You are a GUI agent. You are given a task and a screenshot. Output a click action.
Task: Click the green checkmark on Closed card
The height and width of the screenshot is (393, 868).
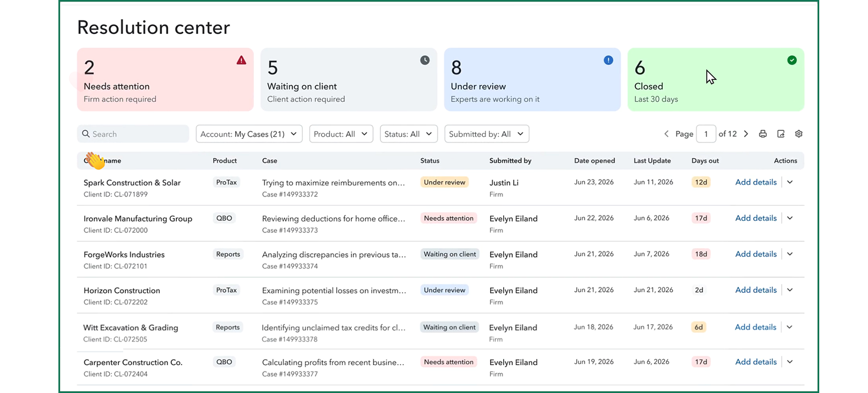[x=792, y=60]
